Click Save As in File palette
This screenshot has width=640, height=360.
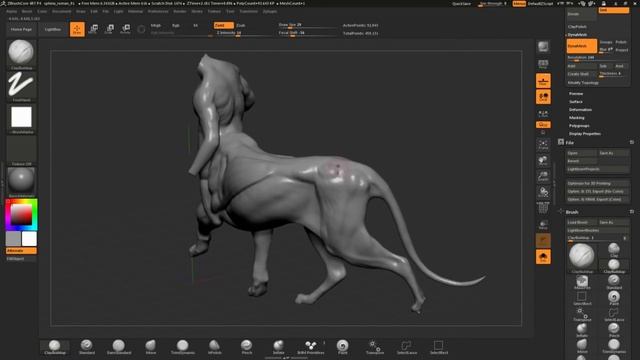point(613,153)
